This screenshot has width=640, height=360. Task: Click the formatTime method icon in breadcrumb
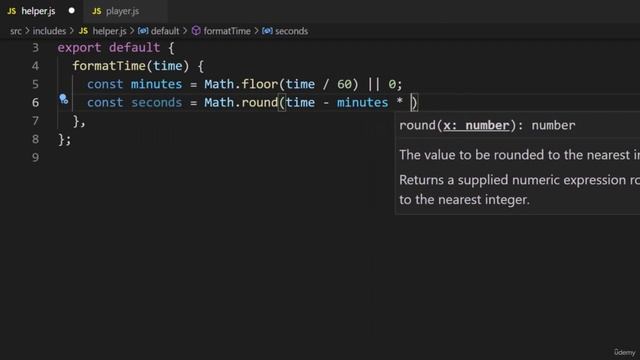(x=196, y=31)
